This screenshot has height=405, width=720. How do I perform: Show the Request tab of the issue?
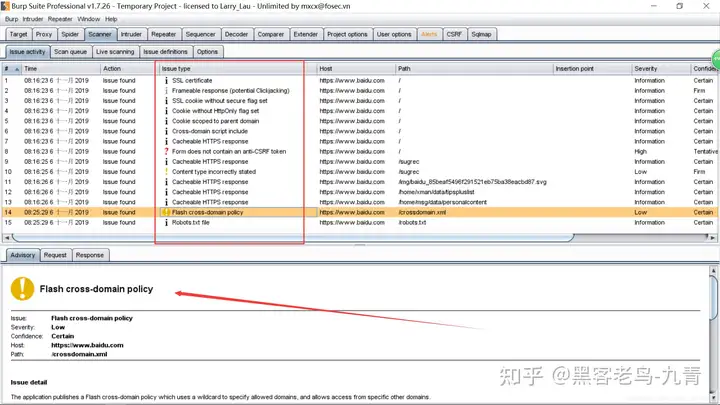(x=55, y=255)
